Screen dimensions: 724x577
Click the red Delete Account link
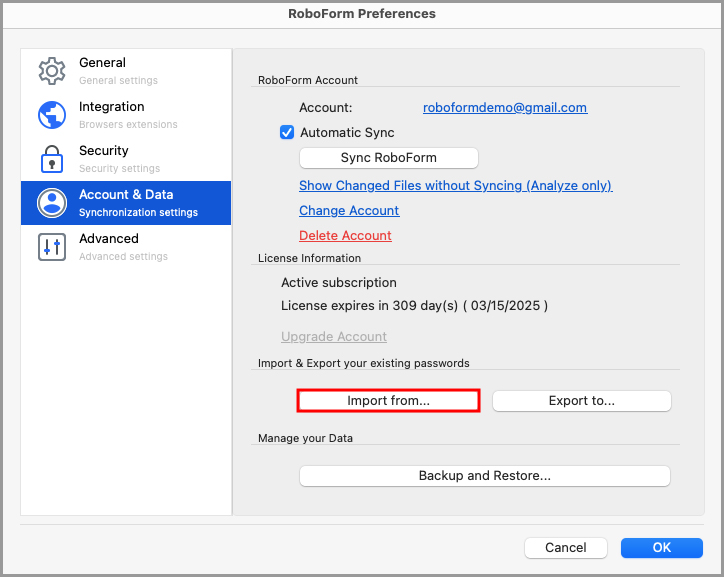click(345, 235)
